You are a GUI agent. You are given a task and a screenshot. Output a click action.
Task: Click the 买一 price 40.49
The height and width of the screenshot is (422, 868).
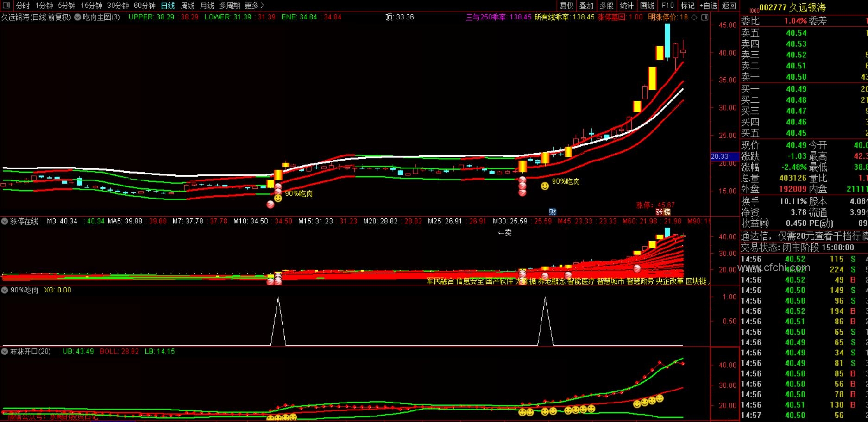796,89
